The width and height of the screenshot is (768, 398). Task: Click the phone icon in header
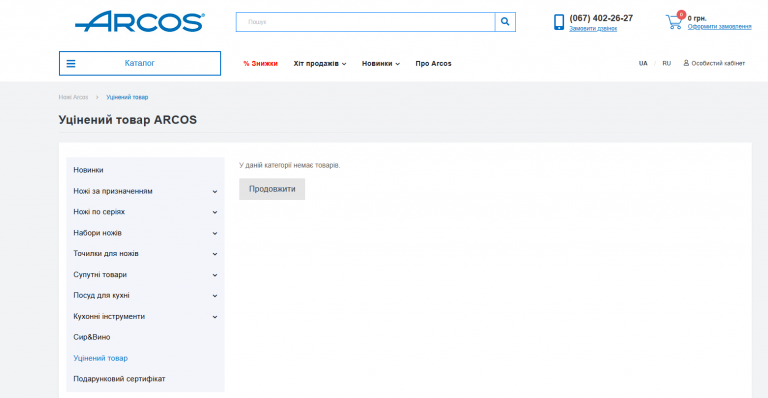pyautogui.click(x=559, y=22)
